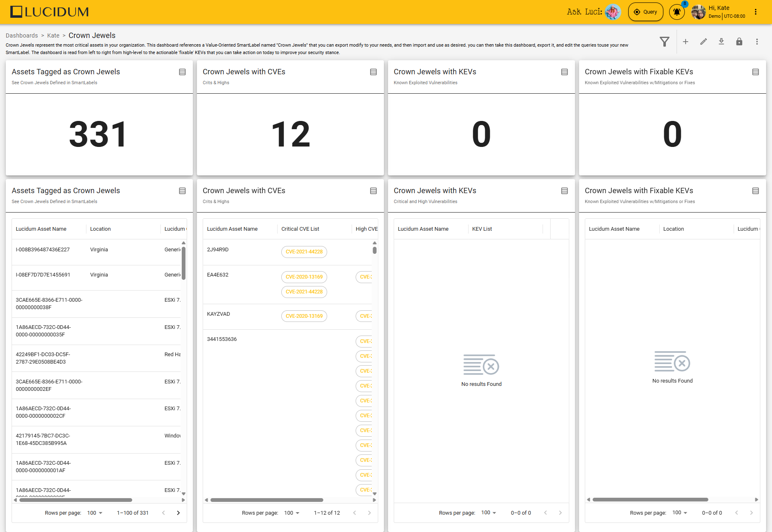Image resolution: width=772 pixels, height=532 pixels.
Task: Next page arrow in Fixable KEVs table
Action: [751, 513]
